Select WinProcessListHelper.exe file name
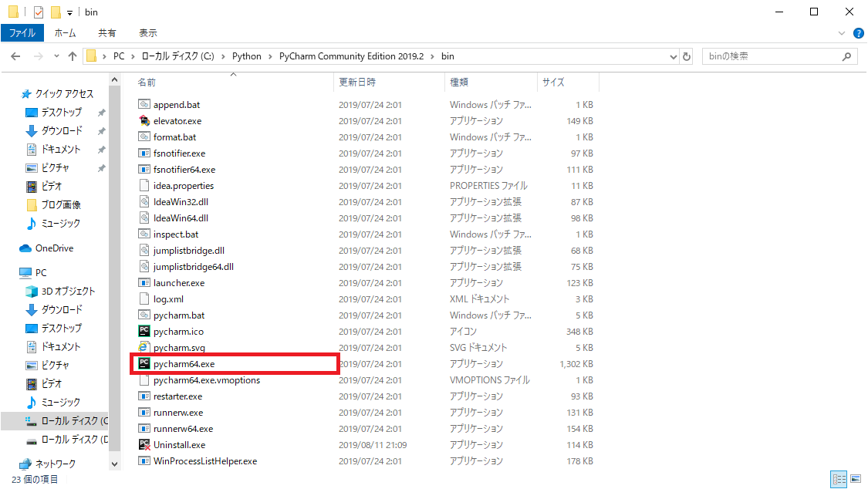 click(x=204, y=460)
